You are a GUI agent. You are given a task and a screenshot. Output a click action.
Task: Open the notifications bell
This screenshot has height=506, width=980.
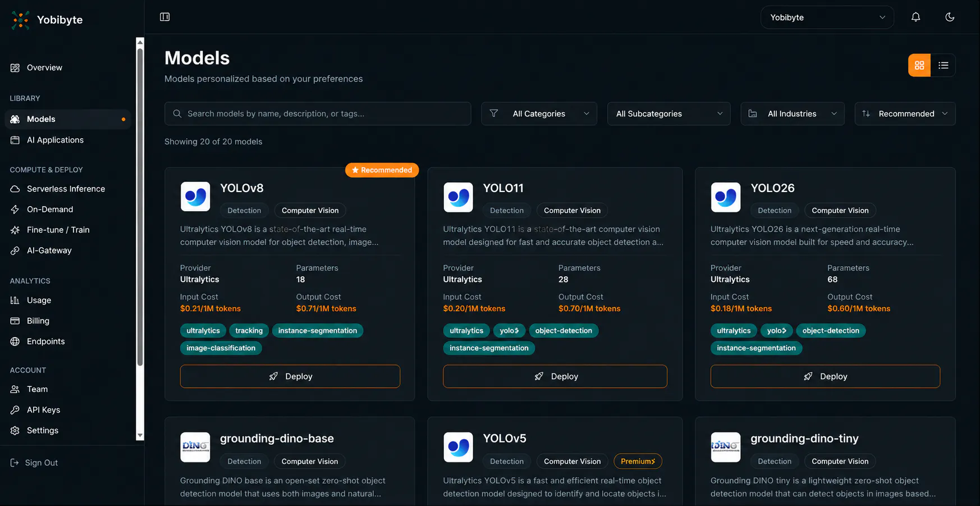(915, 17)
